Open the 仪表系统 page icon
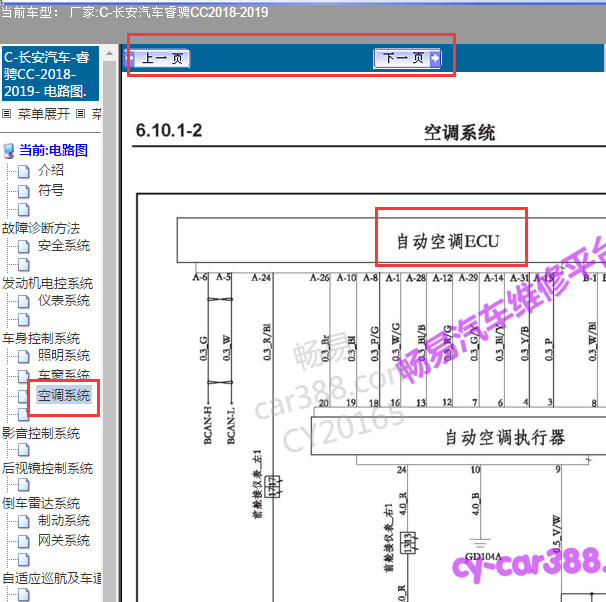The height and width of the screenshot is (602, 606). coord(24,301)
